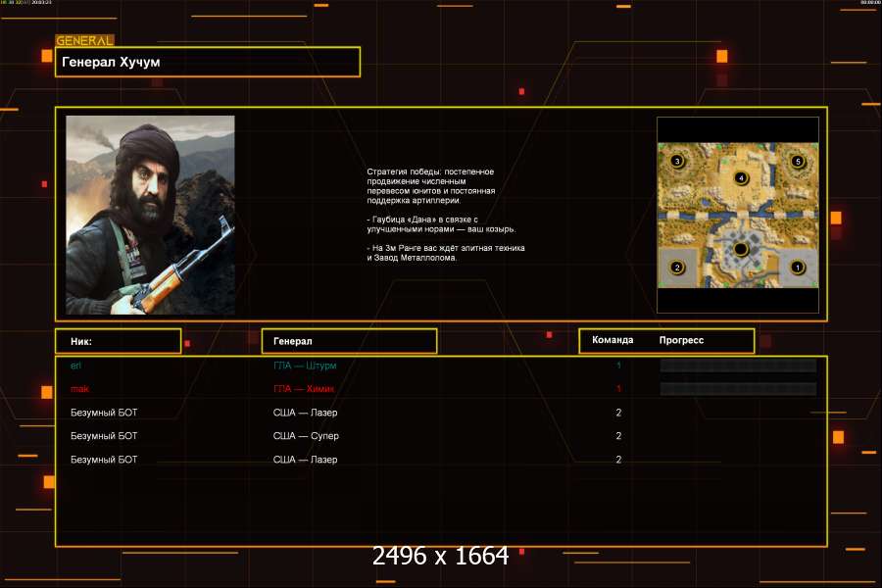Click team number 2 in США — Супер row
Screen dimensions: 882x588
click(x=618, y=436)
